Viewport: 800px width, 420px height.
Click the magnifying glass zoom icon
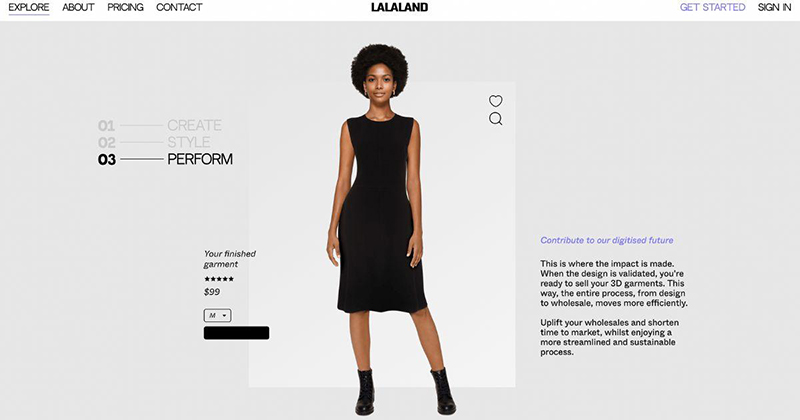tap(495, 119)
